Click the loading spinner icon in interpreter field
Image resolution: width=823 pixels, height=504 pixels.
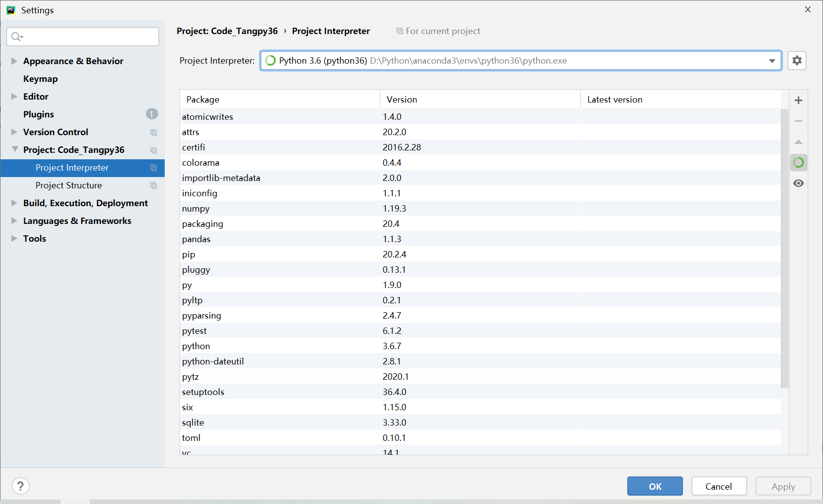(270, 61)
